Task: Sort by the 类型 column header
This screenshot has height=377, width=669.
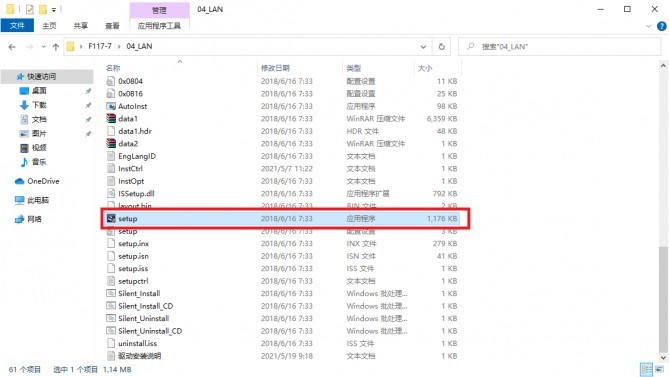Action: [x=354, y=68]
